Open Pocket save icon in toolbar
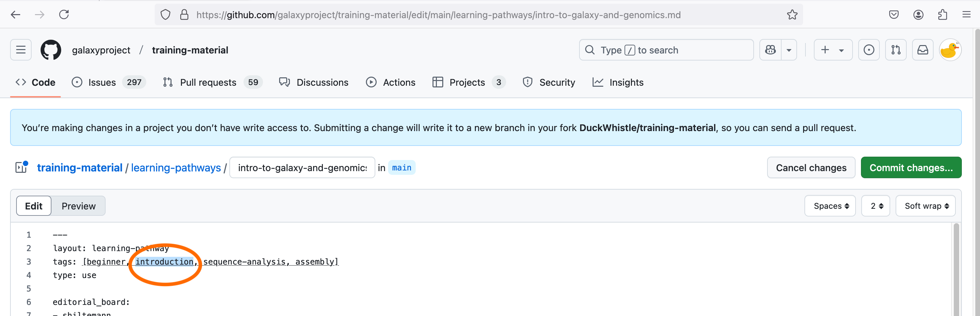 894,15
